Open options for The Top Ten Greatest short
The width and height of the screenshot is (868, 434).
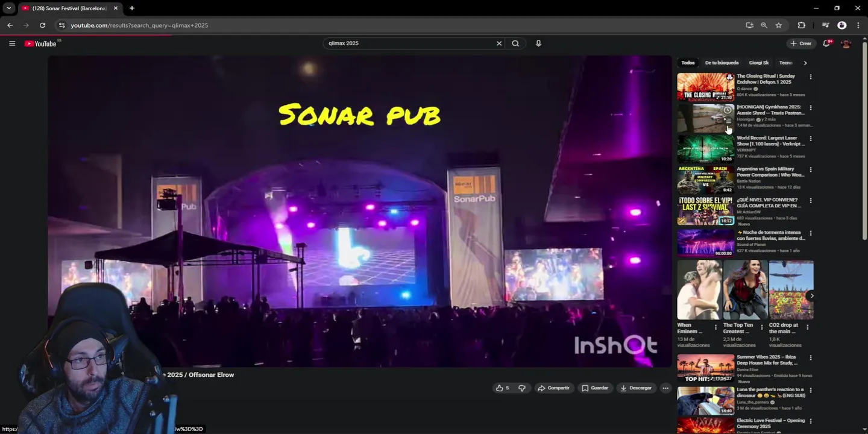pyautogui.click(x=762, y=327)
